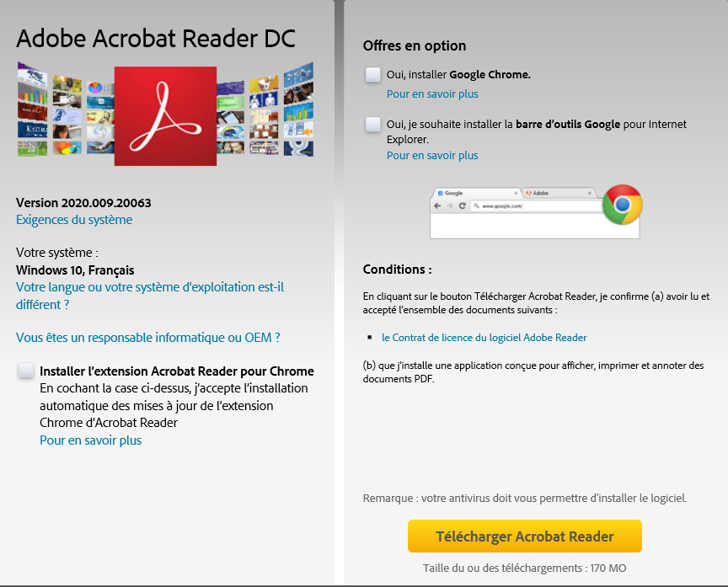Image resolution: width=728 pixels, height=587 pixels.
Task: Click the Google Chrome logo icon
Action: click(x=622, y=205)
